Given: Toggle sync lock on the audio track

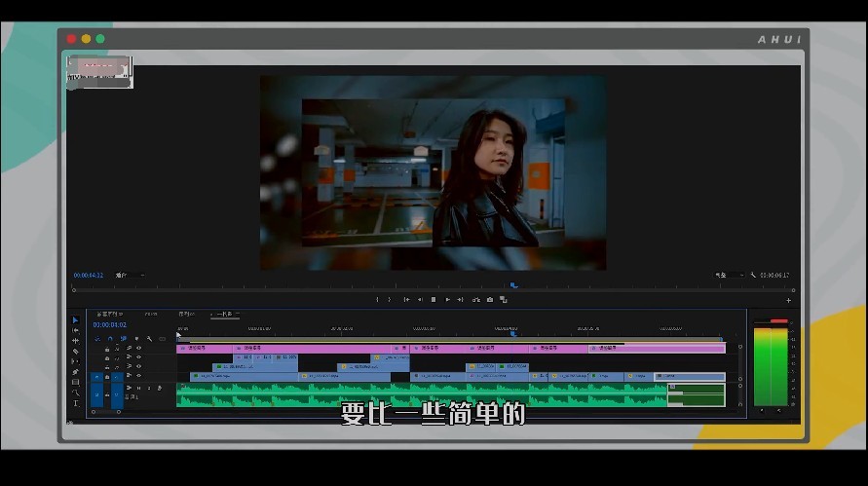Looking at the screenshot, I should tap(129, 388).
